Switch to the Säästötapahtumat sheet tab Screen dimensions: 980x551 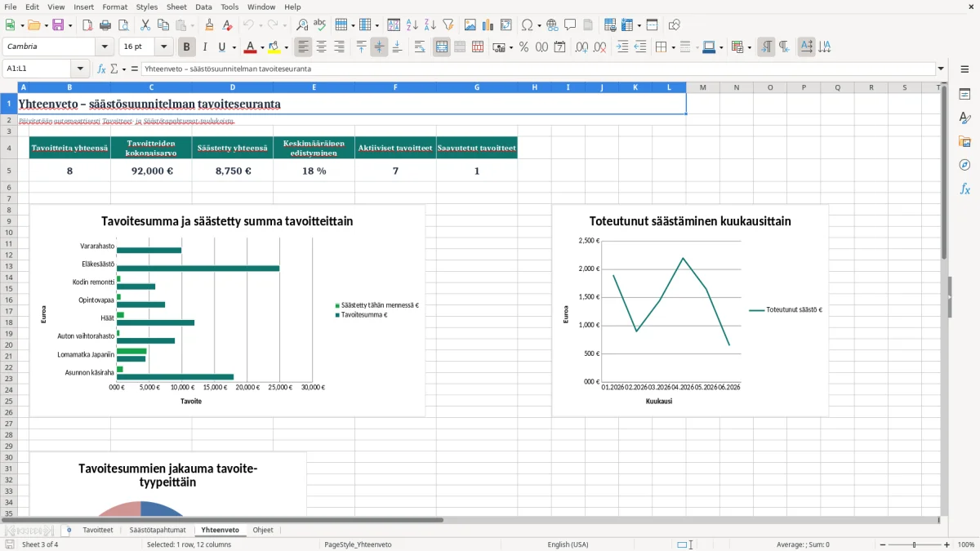click(158, 530)
